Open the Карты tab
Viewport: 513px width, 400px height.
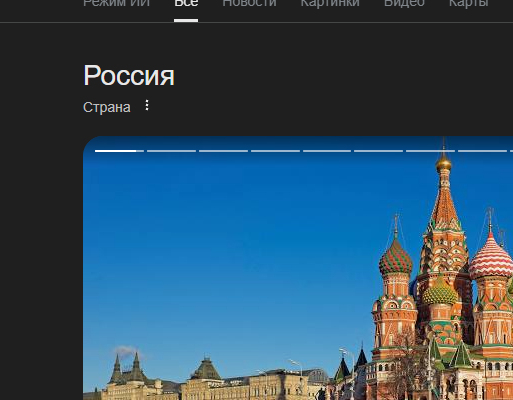pos(468,3)
